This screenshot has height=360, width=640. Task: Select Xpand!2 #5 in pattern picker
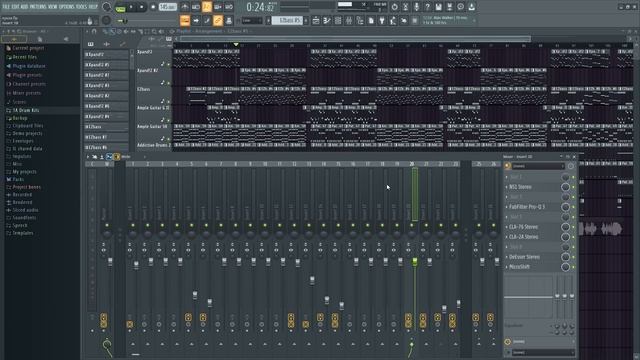(106, 64)
